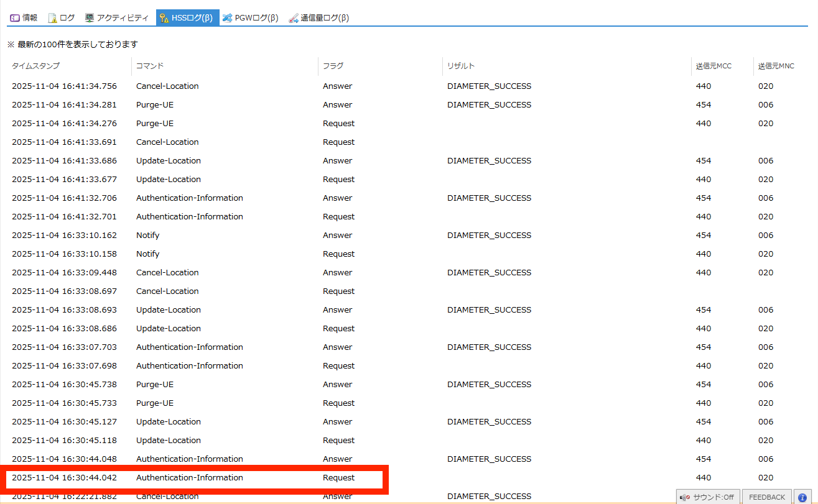Sort by タイムスタンプ column header

(36, 66)
